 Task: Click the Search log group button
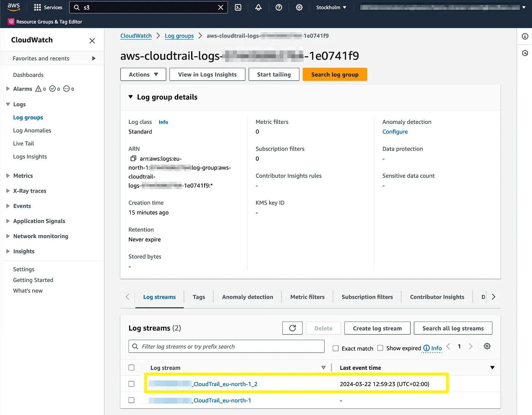pos(335,74)
